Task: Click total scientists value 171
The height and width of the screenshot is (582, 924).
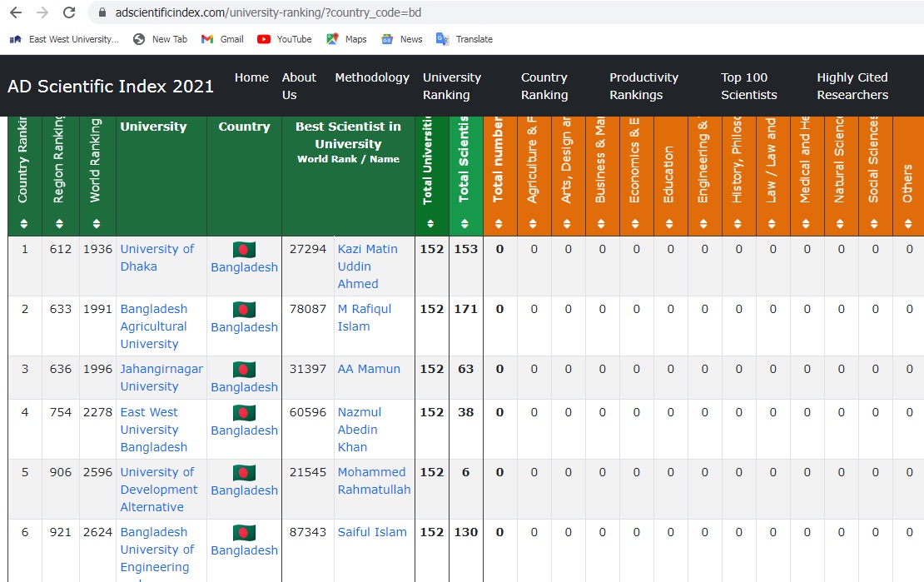Action: pos(465,309)
